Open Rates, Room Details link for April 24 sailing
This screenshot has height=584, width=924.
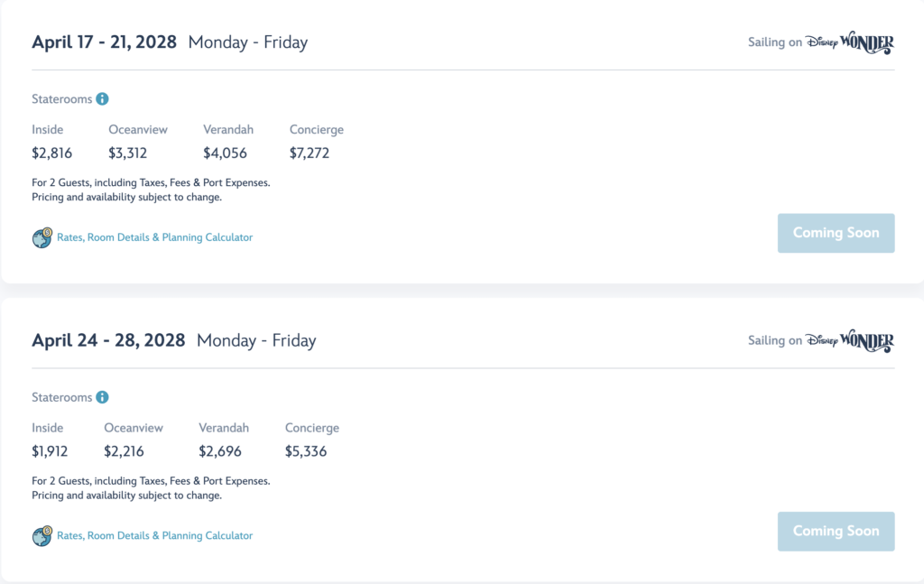pos(154,535)
